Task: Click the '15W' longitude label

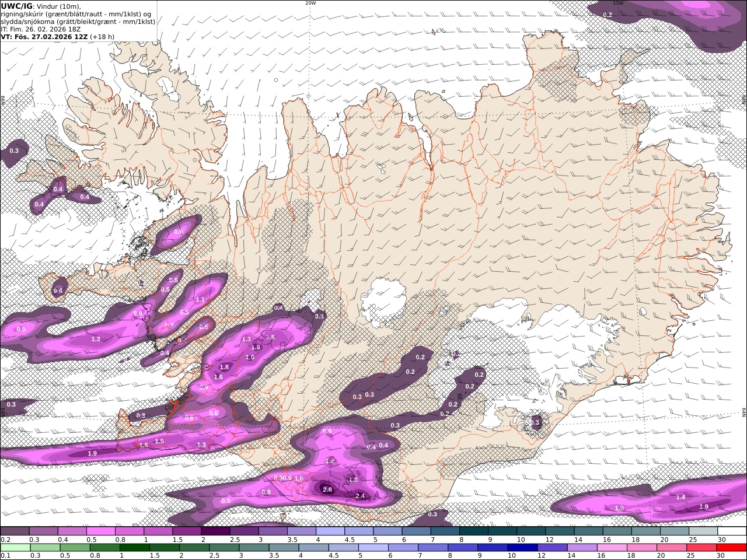Action: click(619, 3)
